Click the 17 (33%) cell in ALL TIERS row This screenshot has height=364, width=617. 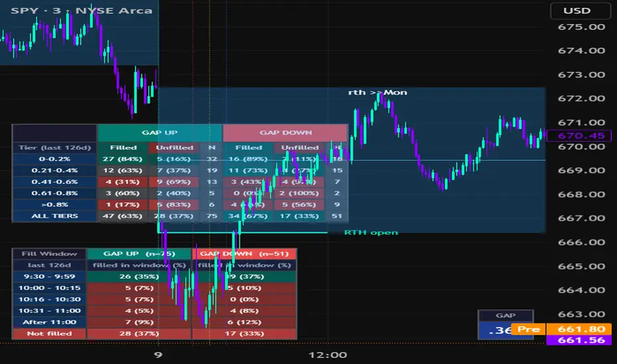coord(299,216)
